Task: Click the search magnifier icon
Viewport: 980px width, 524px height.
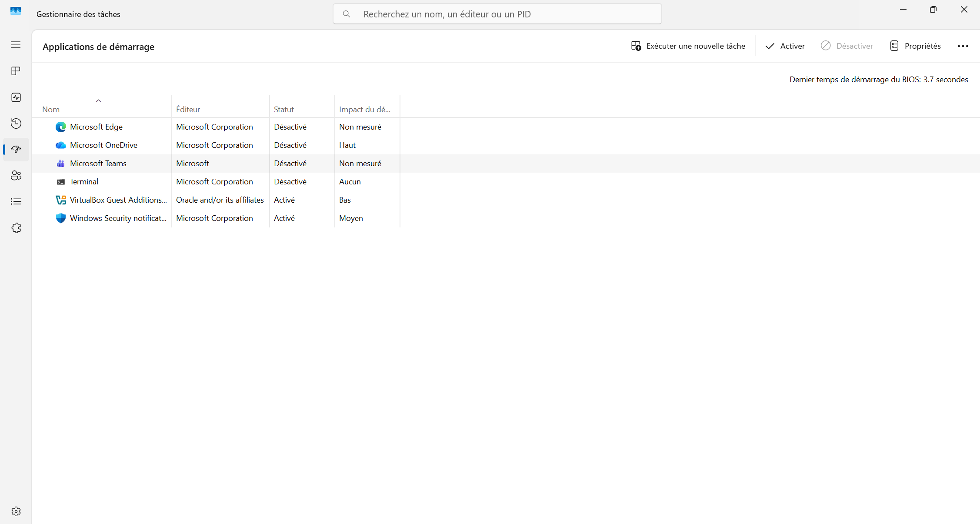Action: [347, 14]
